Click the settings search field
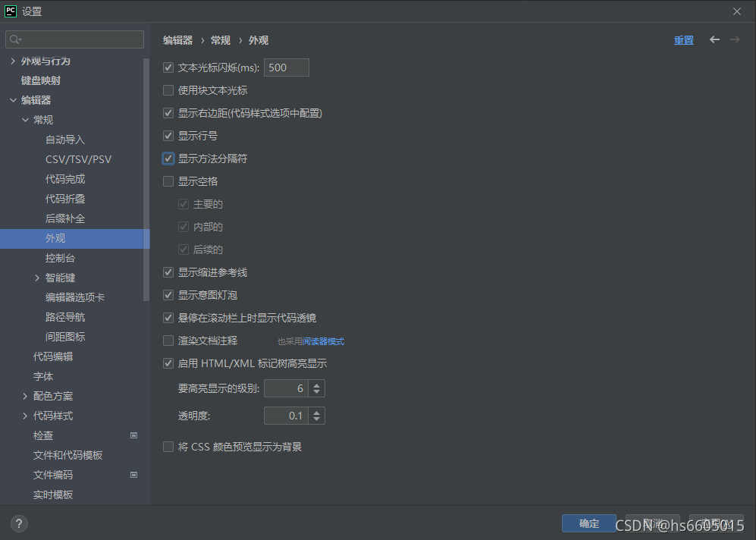Image resolution: width=756 pixels, height=540 pixels. (75, 39)
